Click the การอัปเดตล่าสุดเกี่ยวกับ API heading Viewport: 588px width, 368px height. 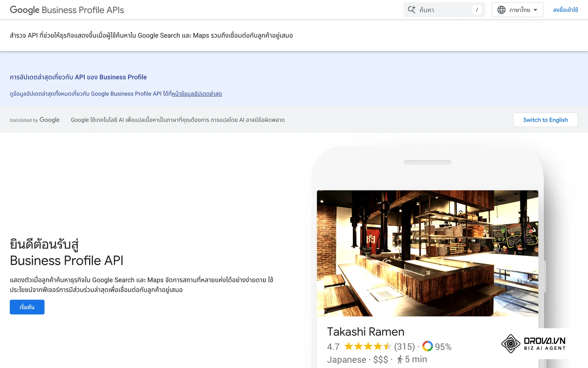point(78,77)
